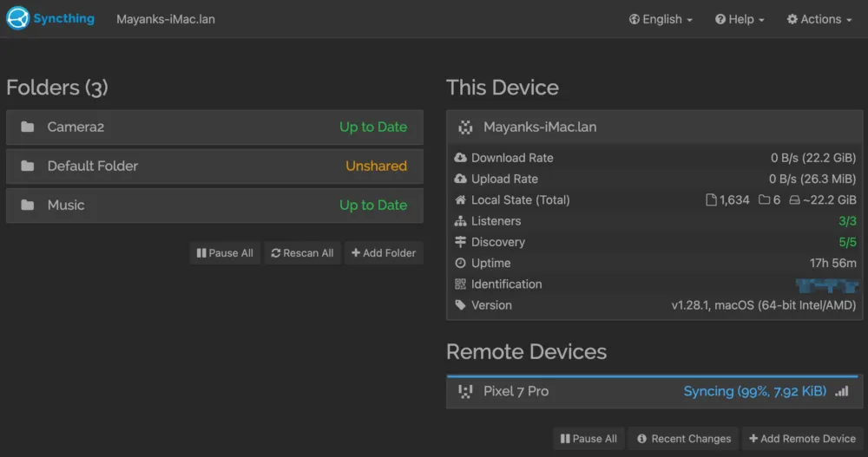The width and height of the screenshot is (868, 457).
Task: Click the folder count icon in Local State
Action: coord(764,199)
